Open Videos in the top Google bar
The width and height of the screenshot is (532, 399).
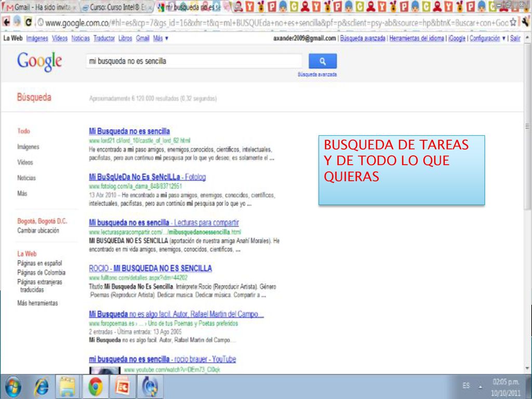(x=60, y=38)
